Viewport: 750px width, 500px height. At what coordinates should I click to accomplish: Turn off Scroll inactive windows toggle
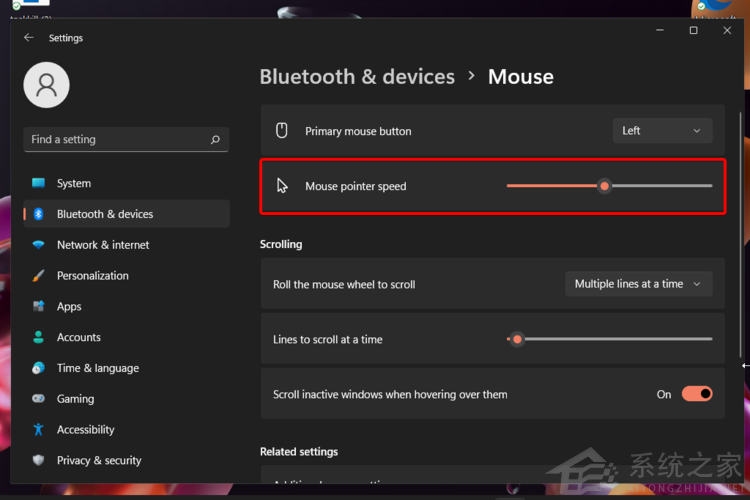[x=697, y=394]
